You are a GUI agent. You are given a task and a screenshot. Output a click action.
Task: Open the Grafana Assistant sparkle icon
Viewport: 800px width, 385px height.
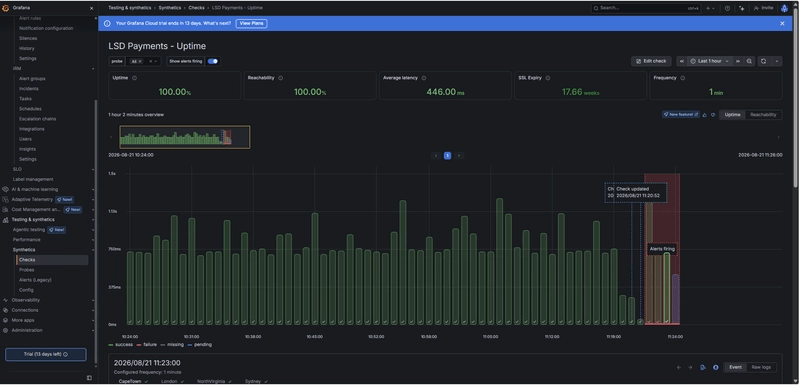[x=741, y=8]
